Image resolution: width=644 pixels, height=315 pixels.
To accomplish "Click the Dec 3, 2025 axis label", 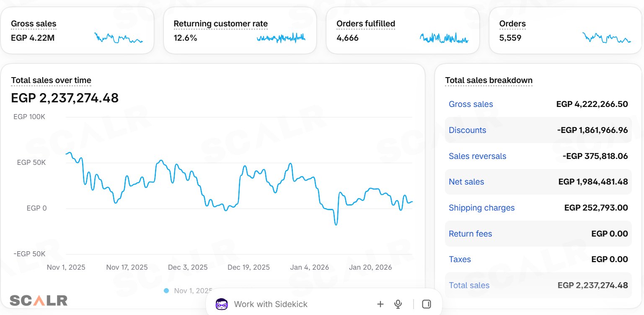I will tap(188, 268).
